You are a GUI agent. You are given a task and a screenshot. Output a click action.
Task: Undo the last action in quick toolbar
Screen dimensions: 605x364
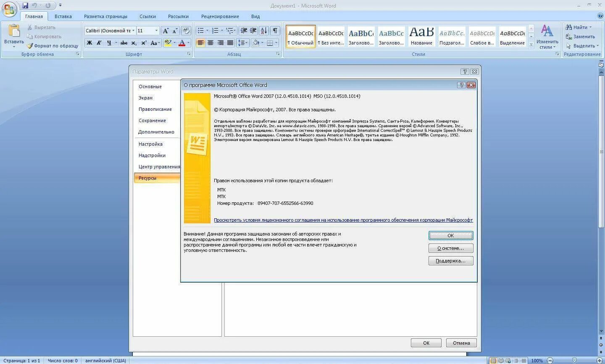pyautogui.click(x=34, y=5)
